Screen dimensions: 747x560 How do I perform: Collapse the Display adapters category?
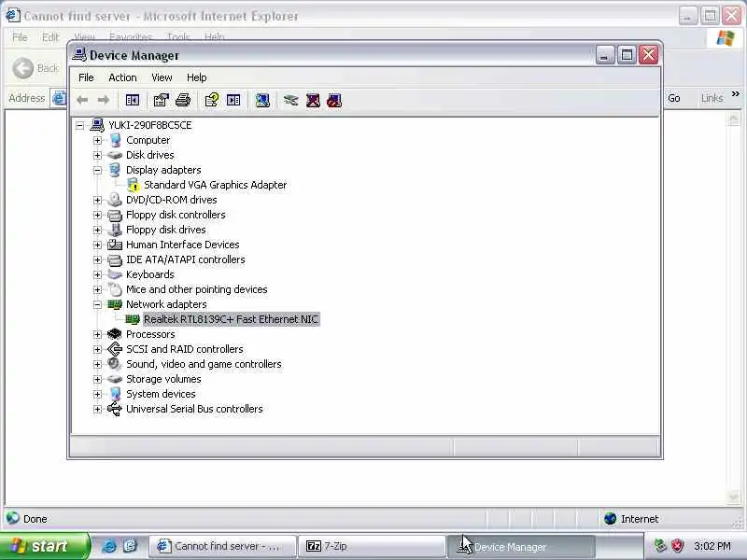98,171
